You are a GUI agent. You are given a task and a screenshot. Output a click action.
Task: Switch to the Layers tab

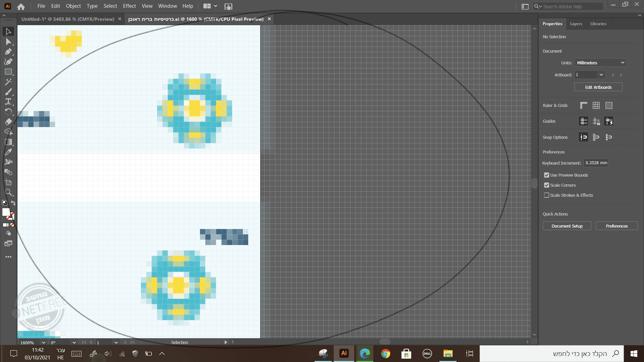tap(576, 24)
